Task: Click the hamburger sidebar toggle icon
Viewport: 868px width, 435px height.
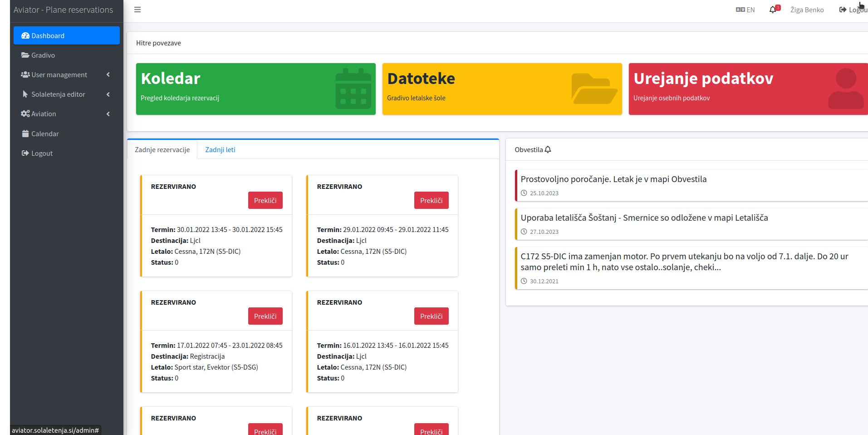Action: coord(137,10)
